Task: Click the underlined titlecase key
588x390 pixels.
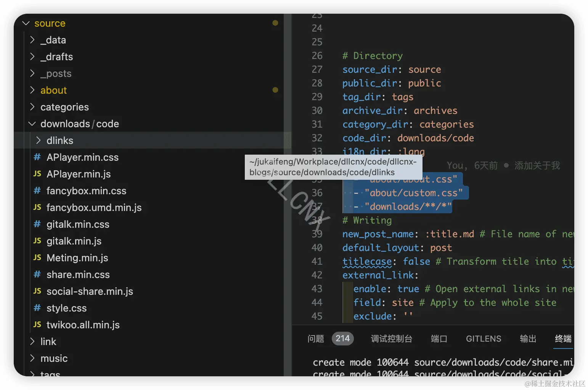Action: [367, 261]
